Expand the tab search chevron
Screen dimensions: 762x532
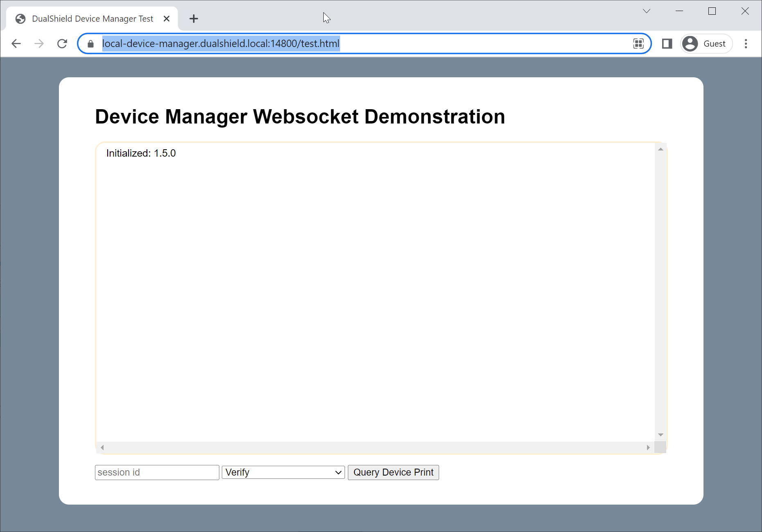click(x=647, y=11)
